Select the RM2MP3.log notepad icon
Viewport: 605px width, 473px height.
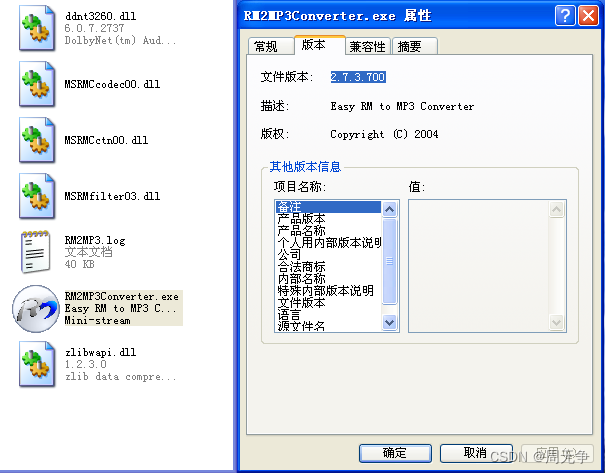coord(35,252)
